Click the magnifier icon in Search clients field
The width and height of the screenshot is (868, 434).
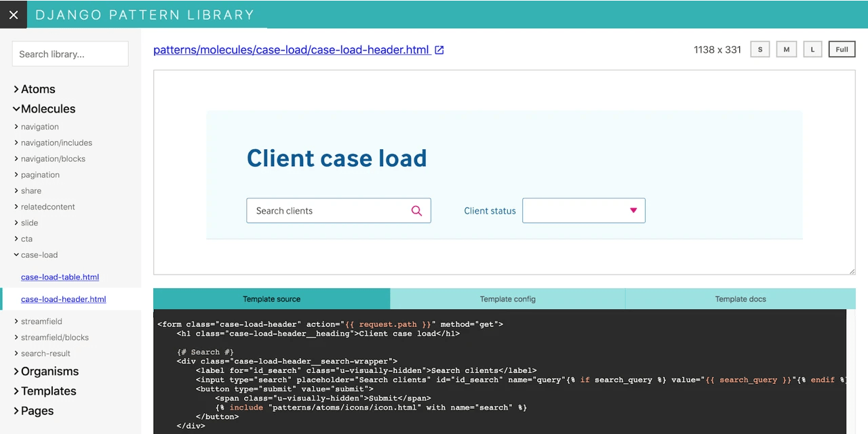(x=416, y=211)
